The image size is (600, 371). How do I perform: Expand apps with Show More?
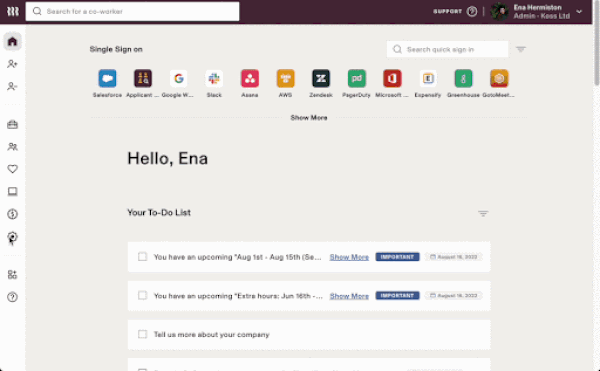click(309, 118)
